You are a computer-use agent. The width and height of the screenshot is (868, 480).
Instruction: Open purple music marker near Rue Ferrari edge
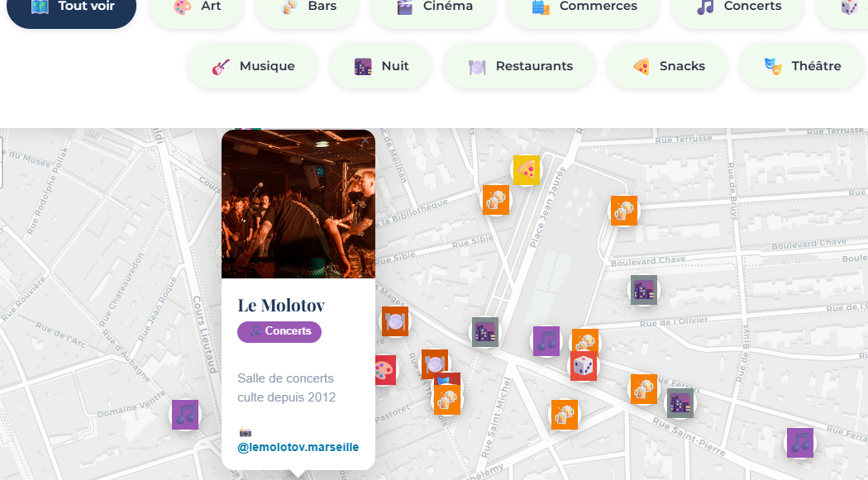(x=800, y=442)
